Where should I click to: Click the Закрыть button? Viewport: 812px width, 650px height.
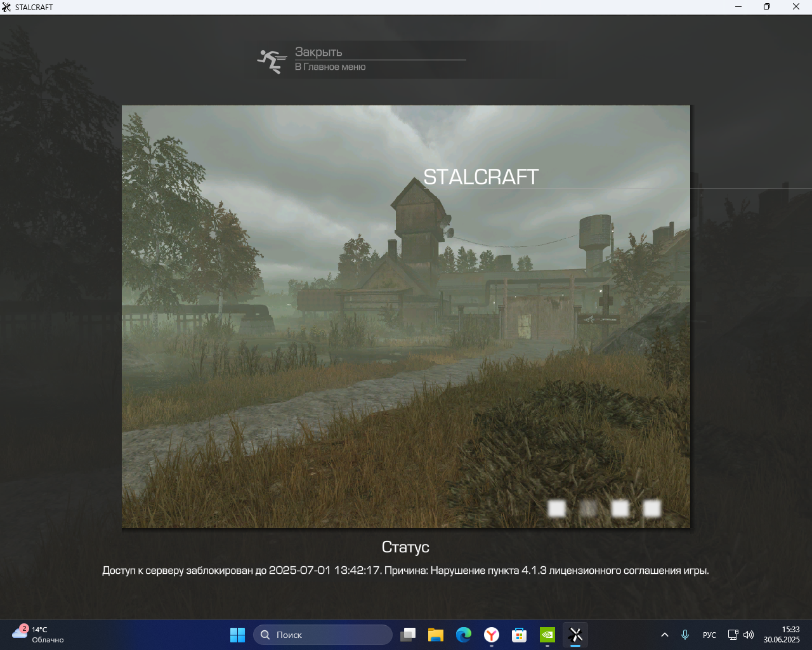318,52
